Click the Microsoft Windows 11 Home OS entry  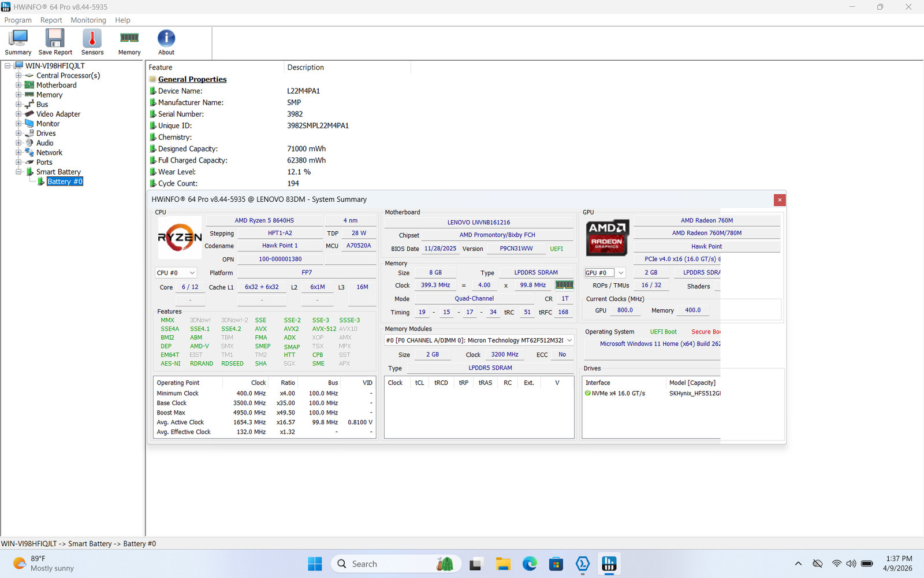(660, 344)
